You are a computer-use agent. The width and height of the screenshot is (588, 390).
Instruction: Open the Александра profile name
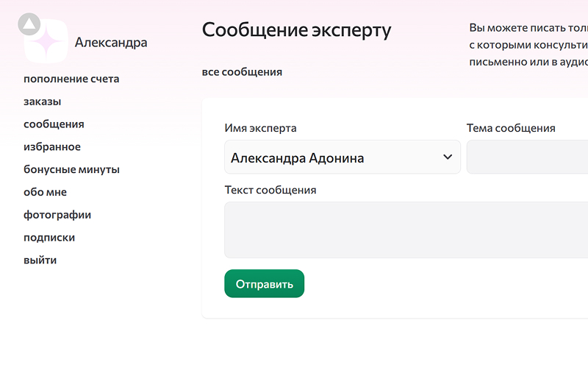111,43
